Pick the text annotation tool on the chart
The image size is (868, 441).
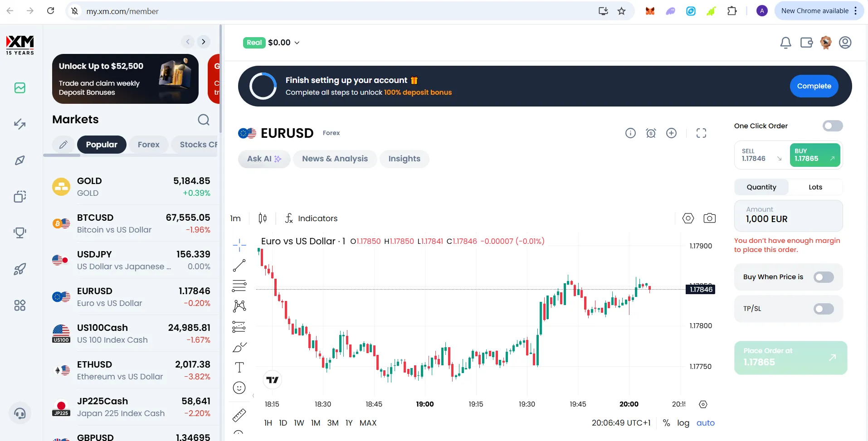click(x=239, y=367)
